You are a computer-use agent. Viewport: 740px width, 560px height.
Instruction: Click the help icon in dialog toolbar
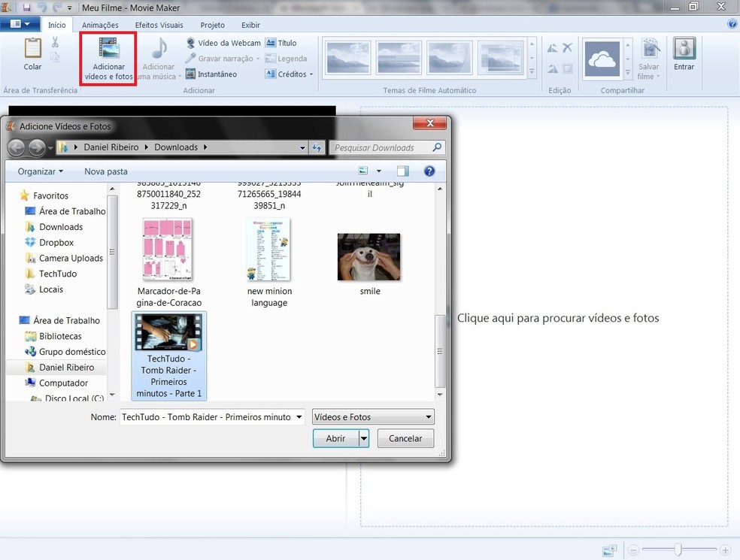[x=429, y=171]
